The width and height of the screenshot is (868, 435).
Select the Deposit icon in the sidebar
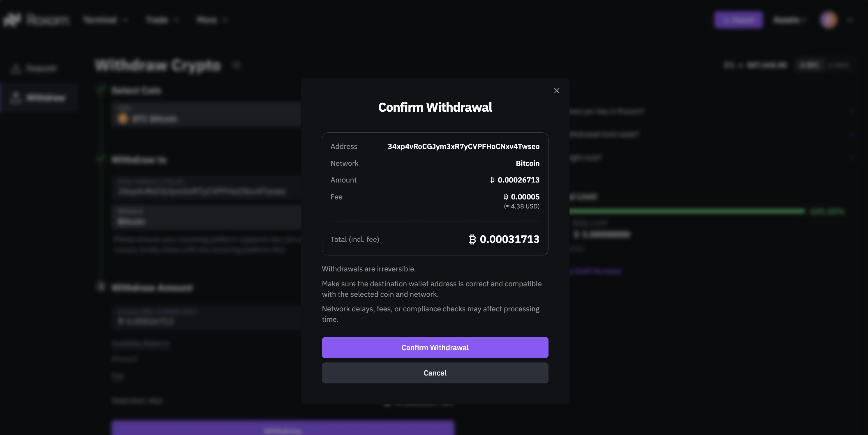16,68
